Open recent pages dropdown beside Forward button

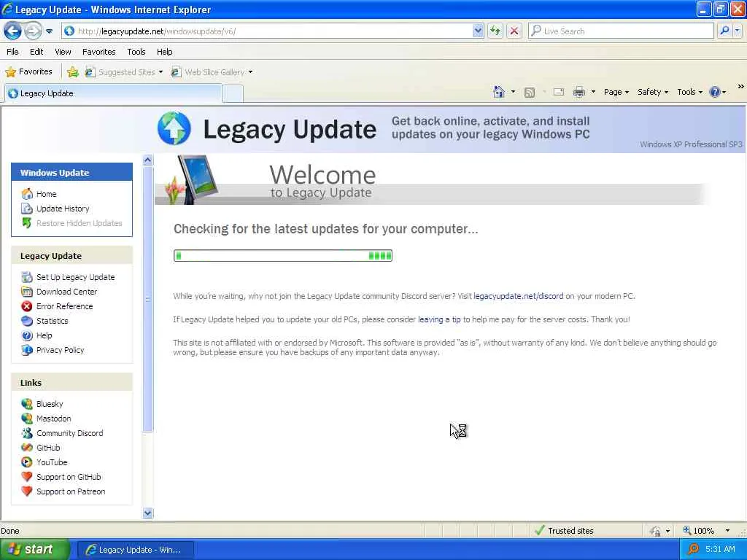(x=49, y=31)
